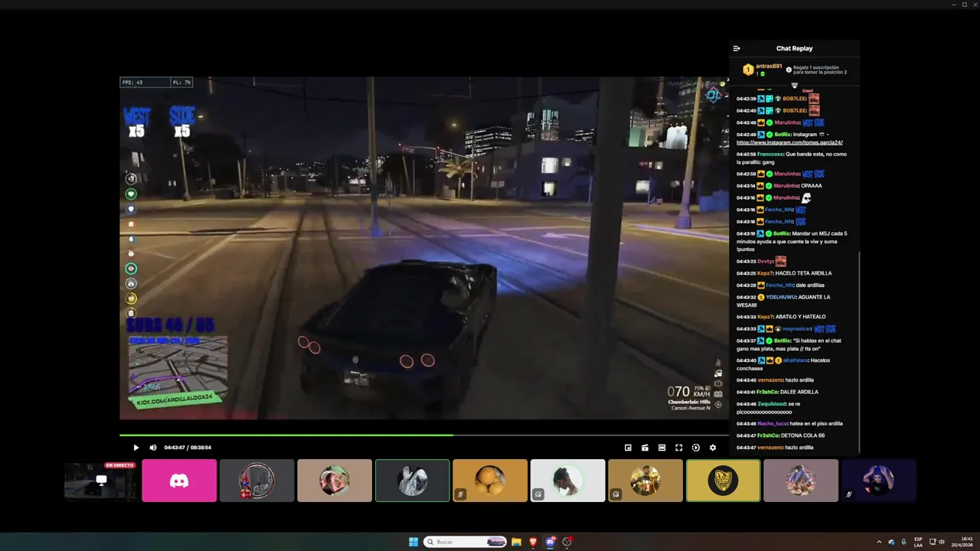Select the orange fruit avatar tile

click(490, 481)
